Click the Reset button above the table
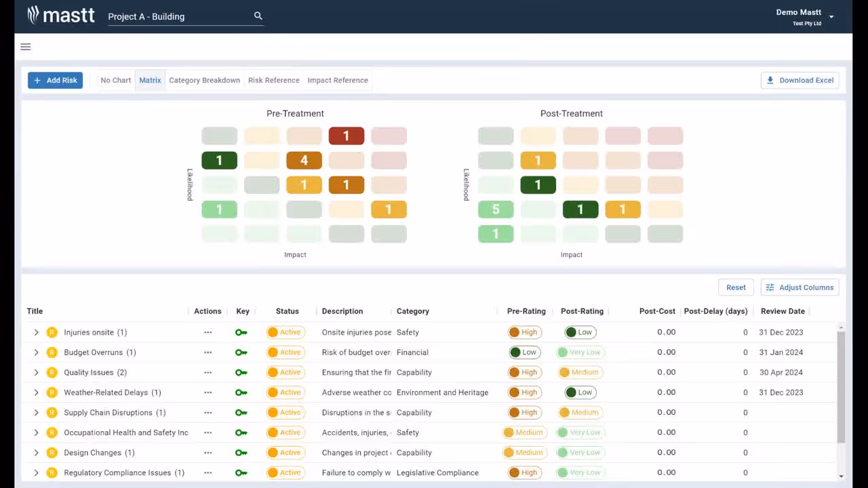This screenshot has width=868, height=488. pyautogui.click(x=736, y=287)
